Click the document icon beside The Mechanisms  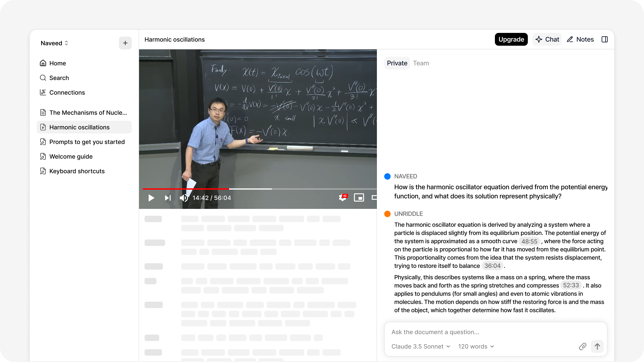tap(43, 112)
